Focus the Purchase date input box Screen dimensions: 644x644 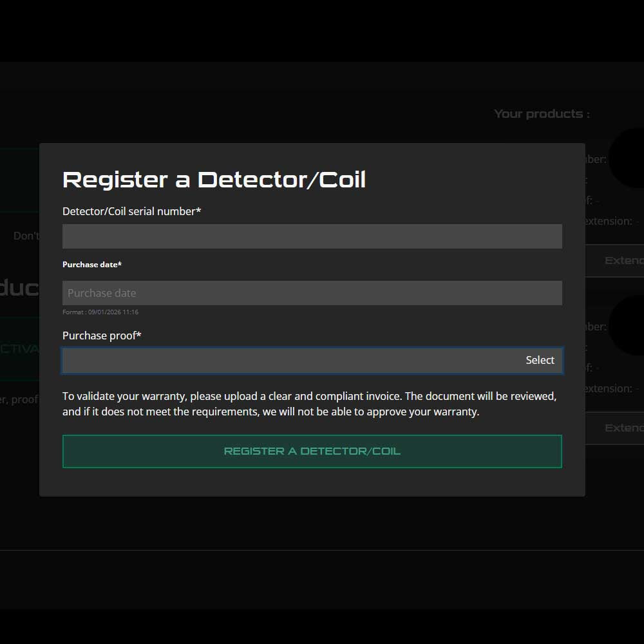tap(312, 293)
